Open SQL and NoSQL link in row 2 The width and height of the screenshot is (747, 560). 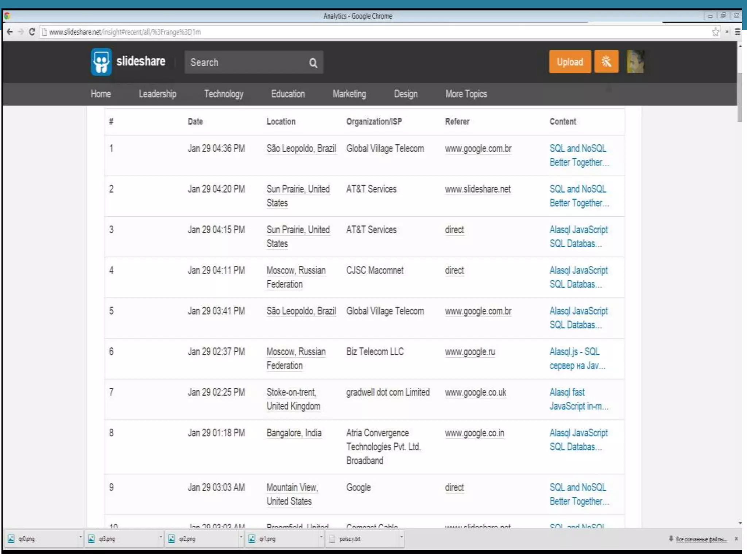(x=579, y=196)
